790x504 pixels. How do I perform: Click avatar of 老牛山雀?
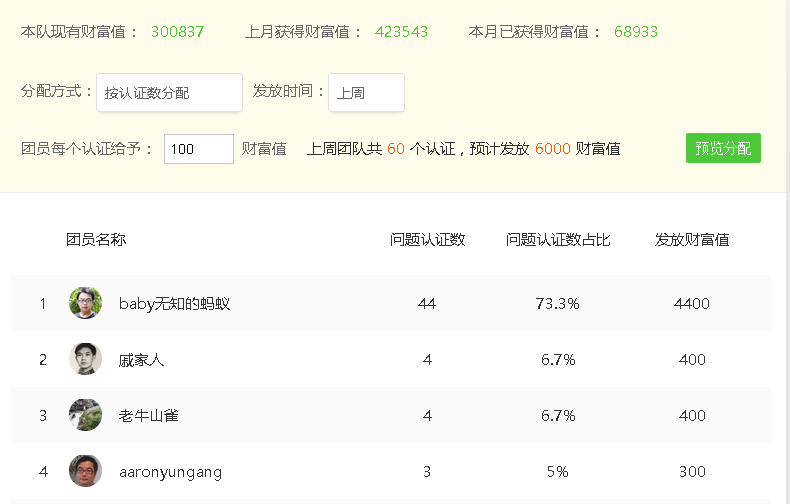(x=85, y=415)
